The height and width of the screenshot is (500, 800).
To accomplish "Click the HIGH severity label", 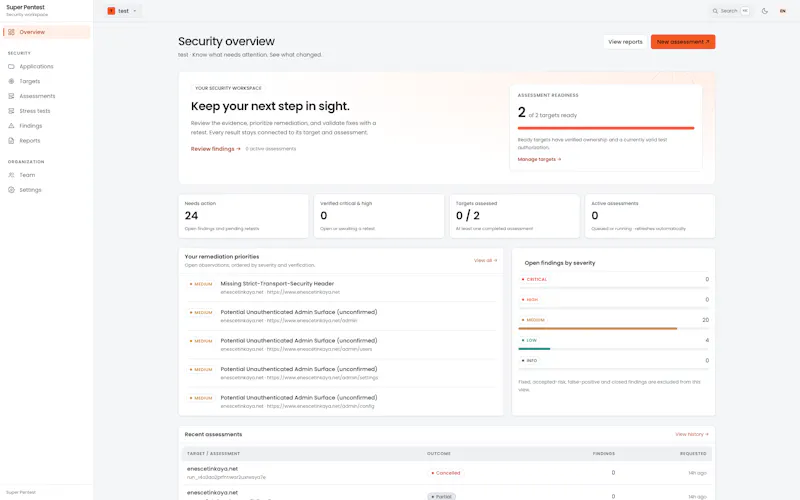I will [x=530, y=299].
